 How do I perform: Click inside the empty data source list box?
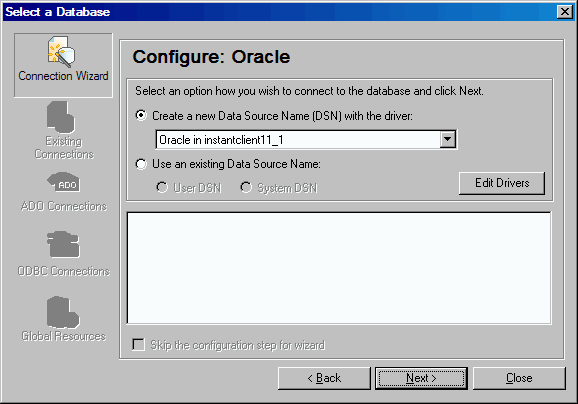[x=339, y=268]
